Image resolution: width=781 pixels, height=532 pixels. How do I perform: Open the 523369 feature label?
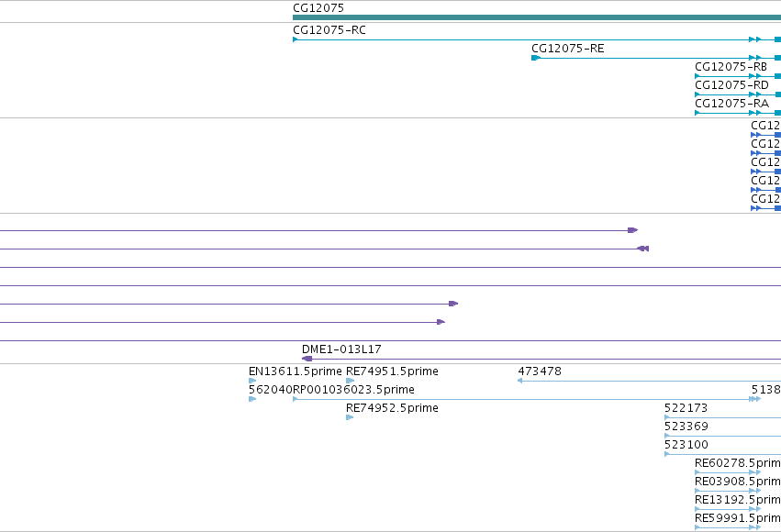[x=686, y=427]
